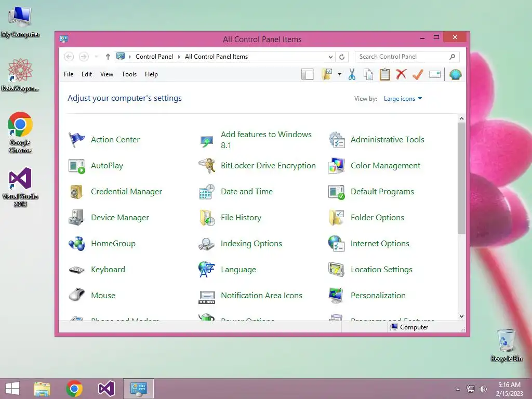Screen dimensions: 532x399
Task: Select the DataWagon desktop shortcut
Action: click(20, 75)
